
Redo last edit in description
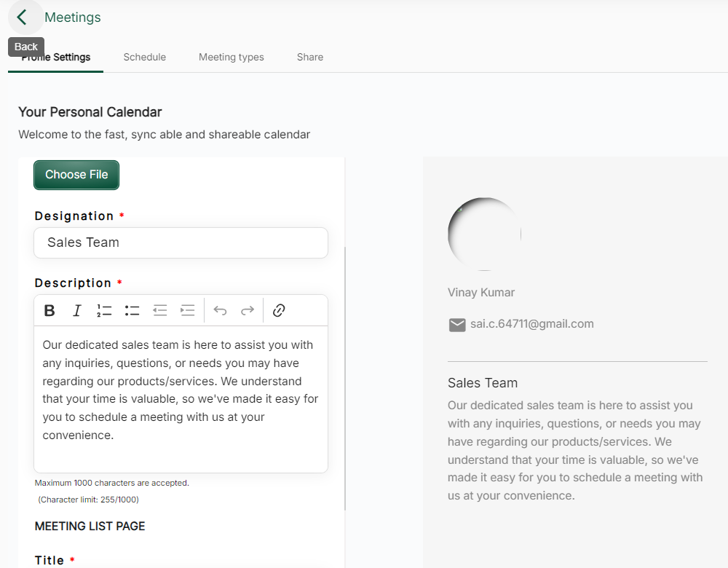point(248,311)
